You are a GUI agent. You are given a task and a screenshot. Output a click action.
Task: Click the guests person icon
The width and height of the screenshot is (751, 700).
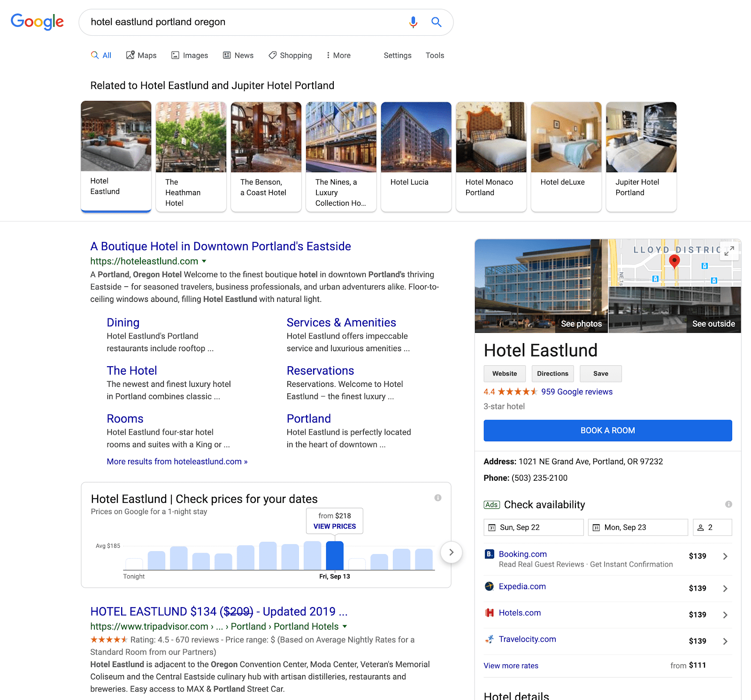pos(700,528)
